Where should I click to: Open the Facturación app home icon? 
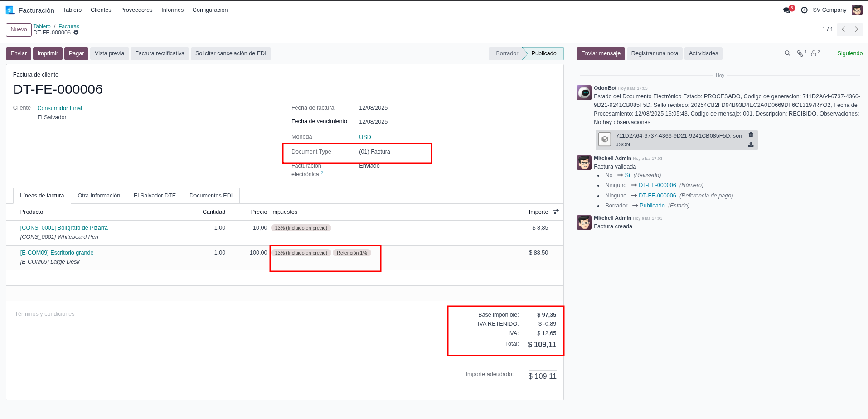tap(10, 10)
